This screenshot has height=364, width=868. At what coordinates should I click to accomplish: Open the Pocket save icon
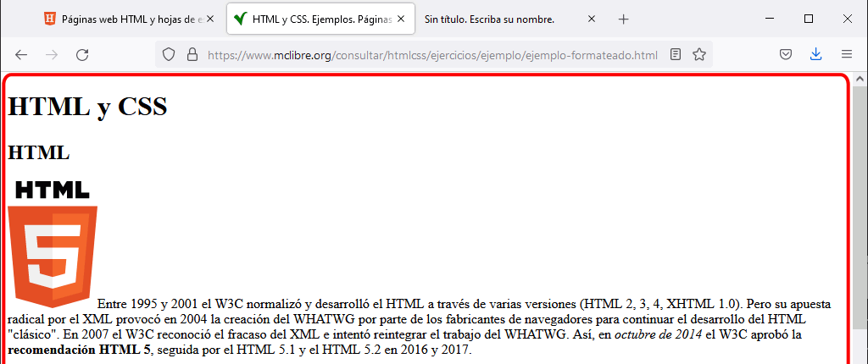coord(785,54)
